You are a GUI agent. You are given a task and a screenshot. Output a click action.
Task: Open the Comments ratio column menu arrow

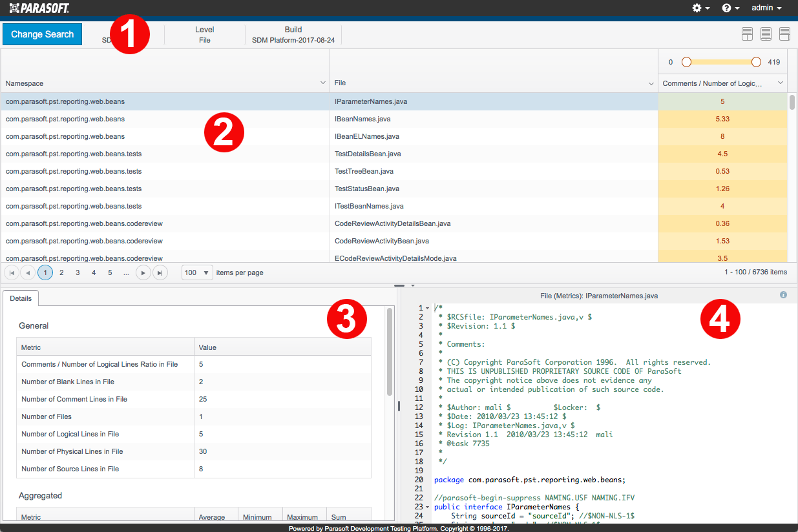(781, 83)
